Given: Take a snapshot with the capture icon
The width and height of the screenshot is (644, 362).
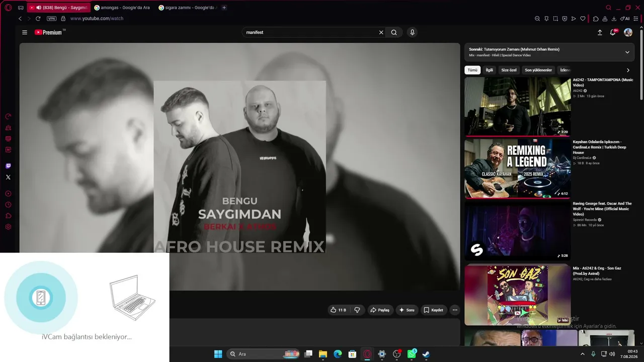Looking at the screenshot, I should tap(555, 19).
